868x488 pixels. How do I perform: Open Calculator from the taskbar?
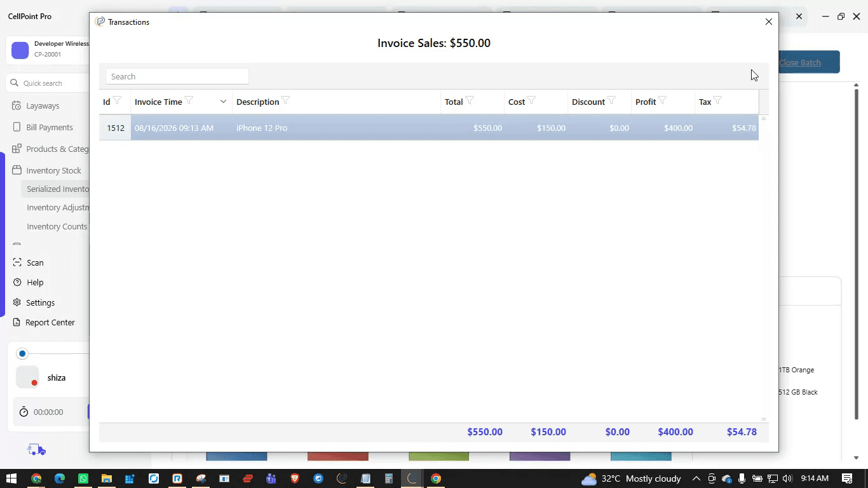389,478
